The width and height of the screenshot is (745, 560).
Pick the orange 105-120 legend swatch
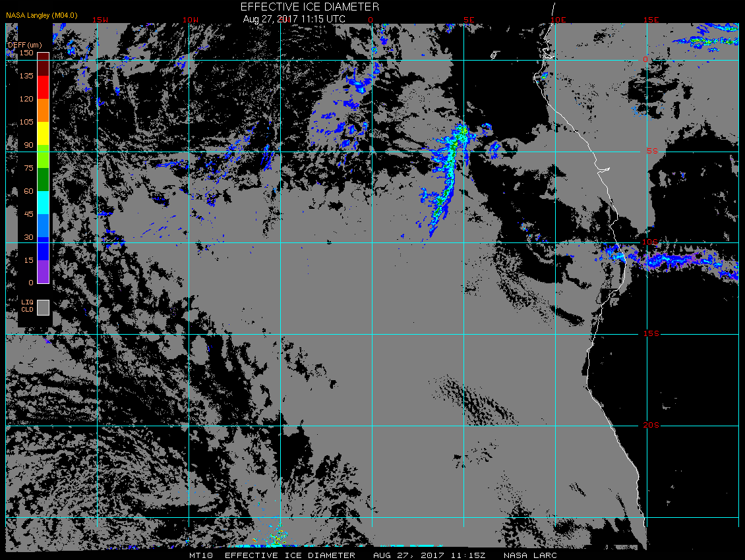[x=44, y=110]
